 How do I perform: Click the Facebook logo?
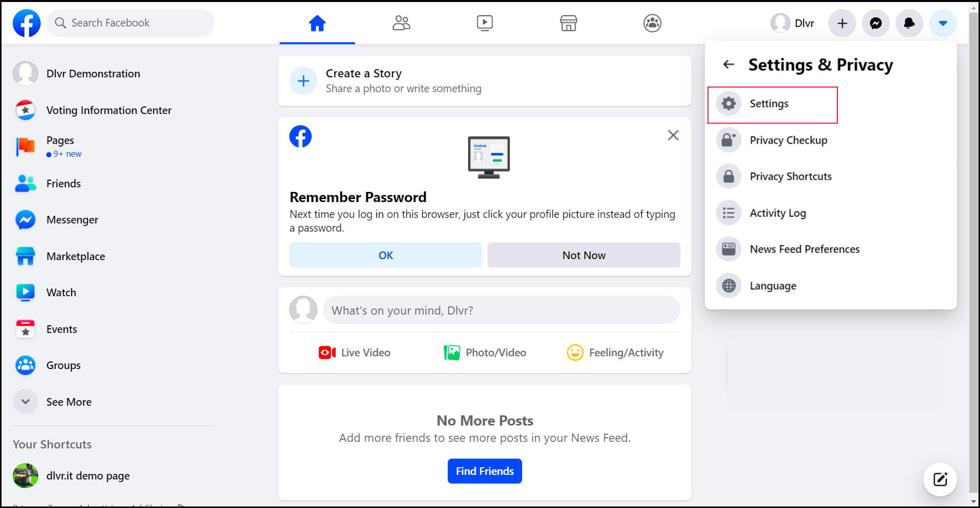pyautogui.click(x=26, y=23)
